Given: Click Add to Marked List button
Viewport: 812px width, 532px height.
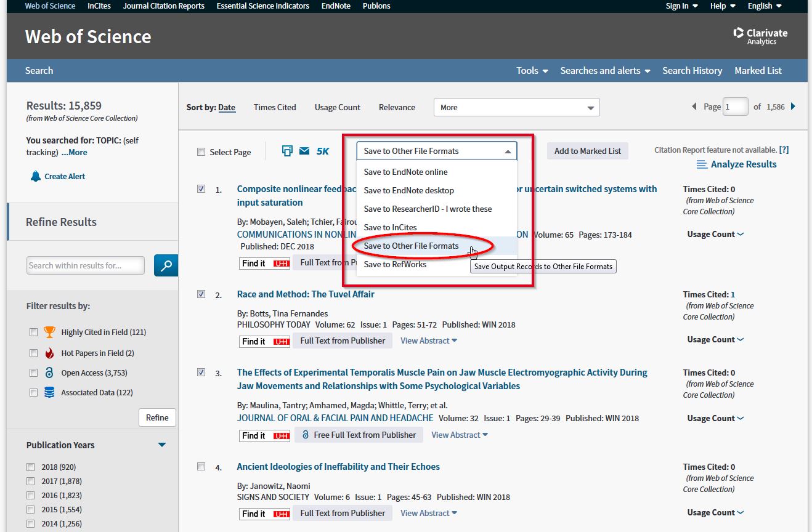Looking at the screenshot, I should [588, 151].
